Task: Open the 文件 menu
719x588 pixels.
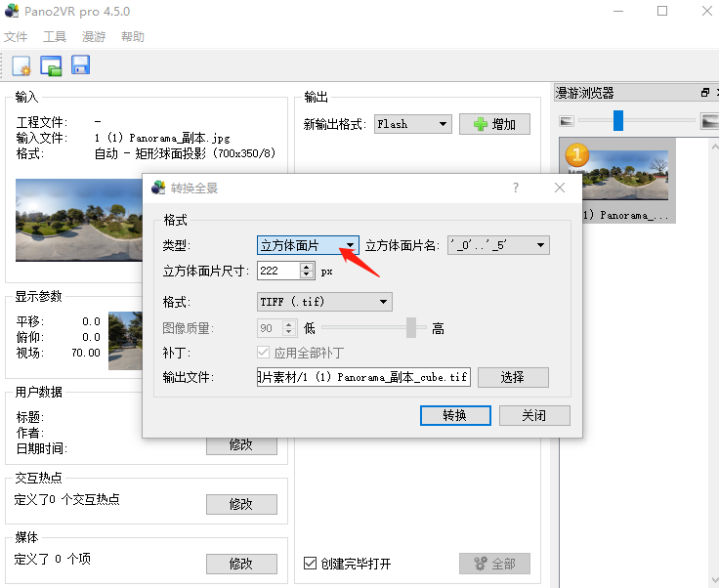Action: click(16, 37)
